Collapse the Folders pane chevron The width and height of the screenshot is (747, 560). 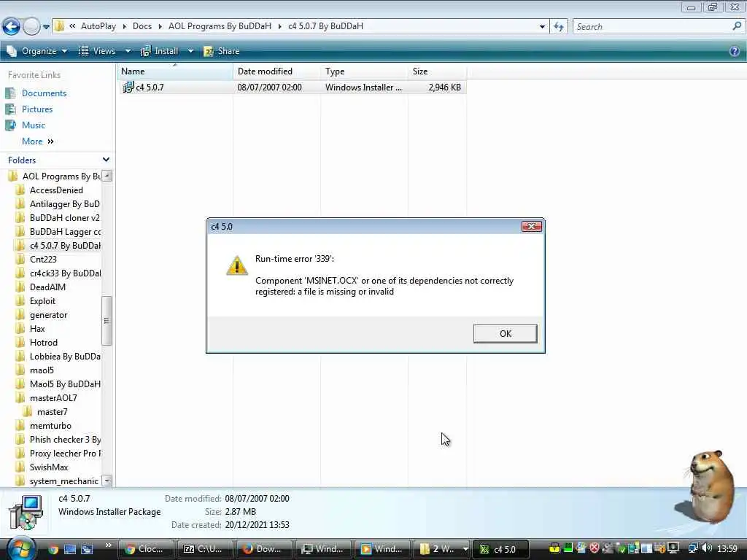pyautogui.click(x=106, y=160)
